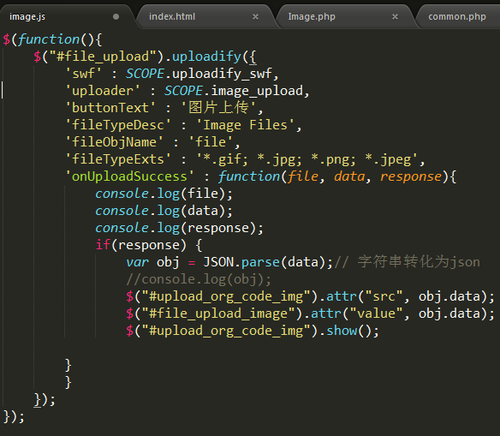Click the 'fileTypeDesc' property key

(118, 125)
